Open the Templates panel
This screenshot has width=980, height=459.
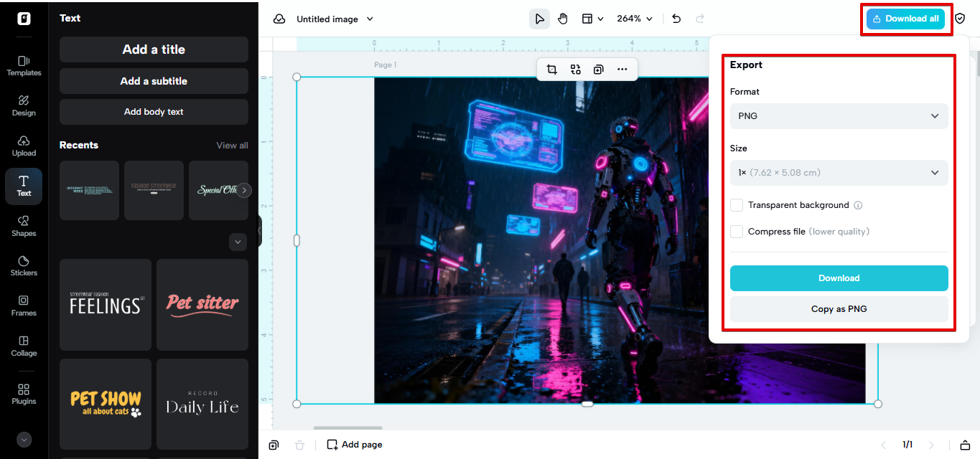coord(24,66)
